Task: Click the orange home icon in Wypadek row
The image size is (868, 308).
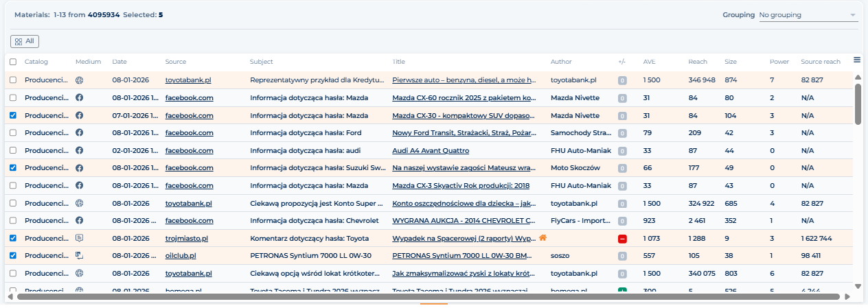Action: pyautogui.click(x=542, y=238)
